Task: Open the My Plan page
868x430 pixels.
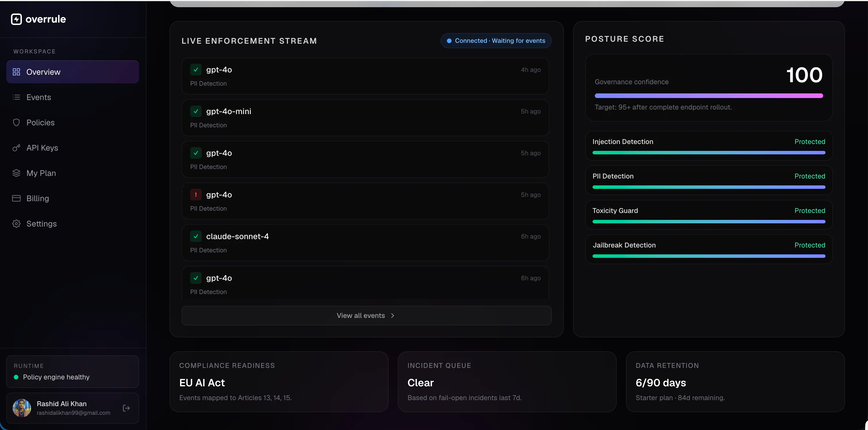Action: 72,173
